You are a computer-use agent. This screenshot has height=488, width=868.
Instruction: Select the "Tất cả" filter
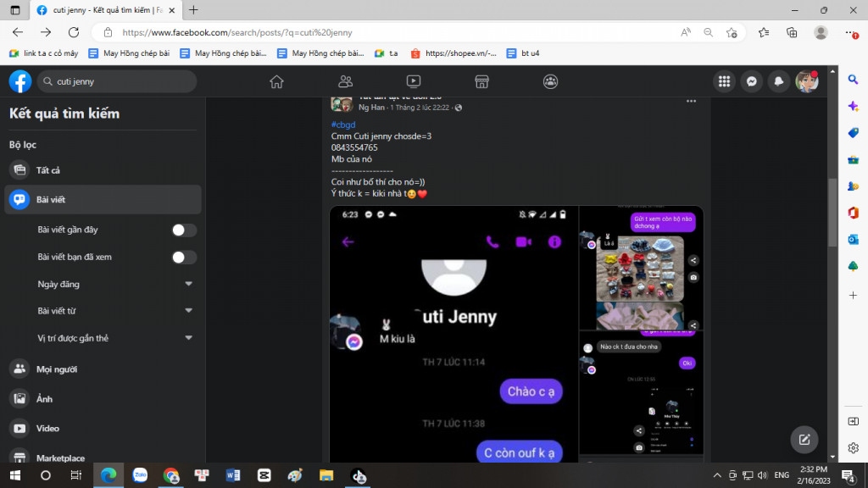tap(47, 170)
